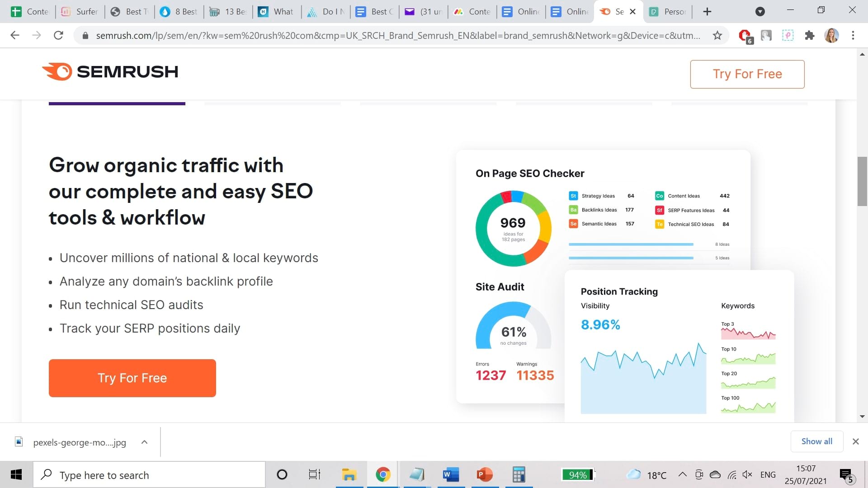Switch to the 'Perso' tab
Screen dimensions: 868x488
pyautogui.click(x=668, y=12)
